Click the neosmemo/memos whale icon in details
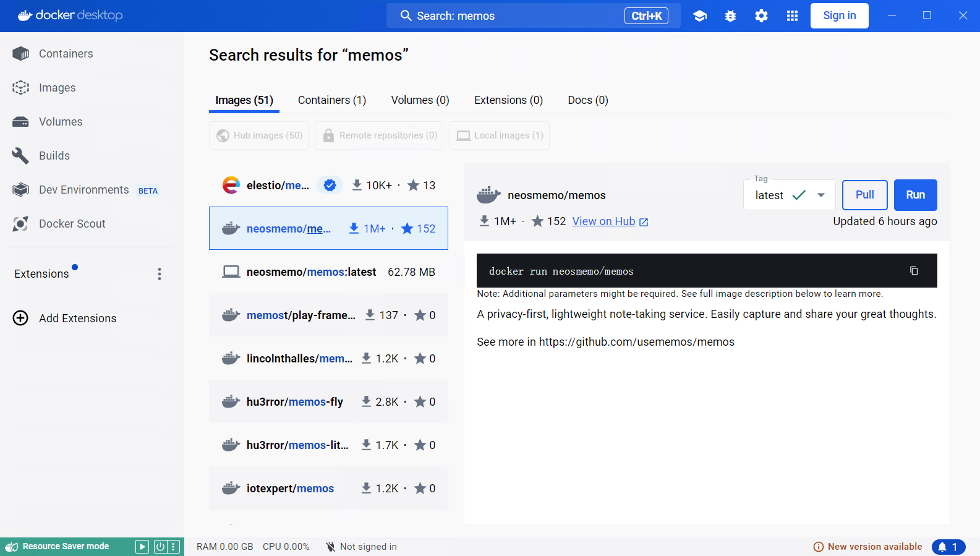This screenshot has width=980, height=556. [488, 195]
